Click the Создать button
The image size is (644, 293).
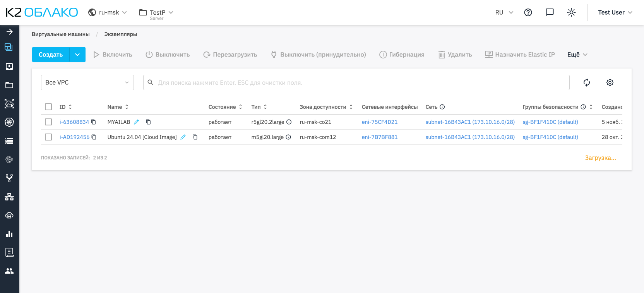(51, 55)
